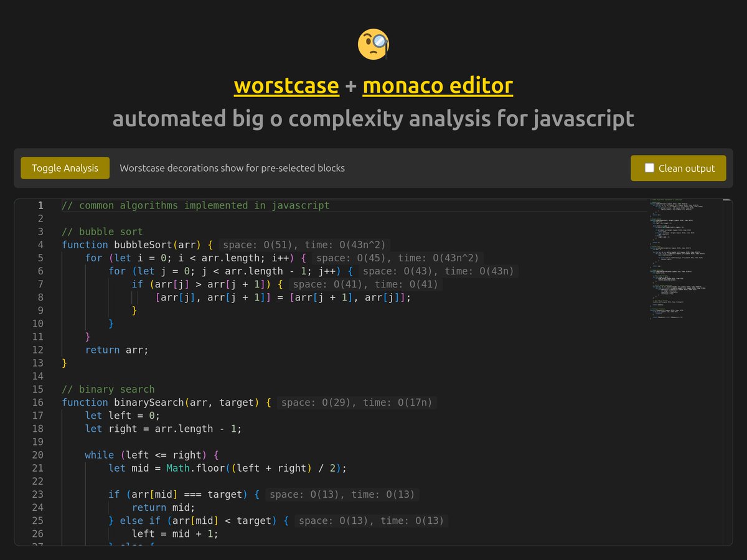Click the subtitle 'automated big o complexity analysis'
The image size is (747, 560).
[x=374, y=118]
